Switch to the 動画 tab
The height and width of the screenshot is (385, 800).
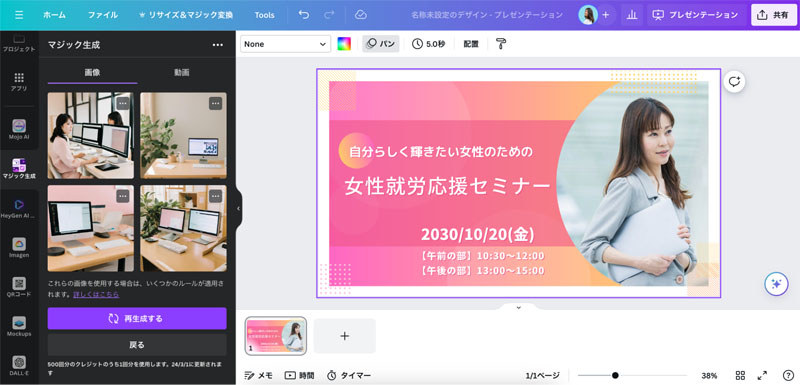click(182, 72)
